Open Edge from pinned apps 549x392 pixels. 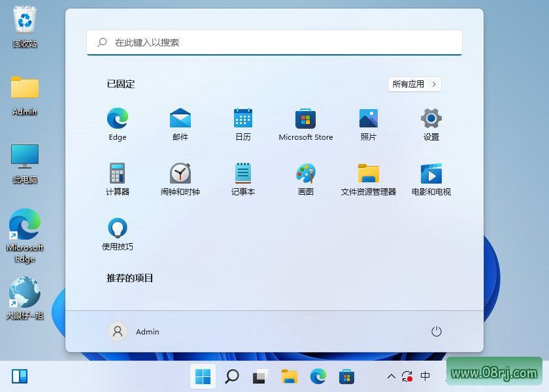tap(117, 124)
